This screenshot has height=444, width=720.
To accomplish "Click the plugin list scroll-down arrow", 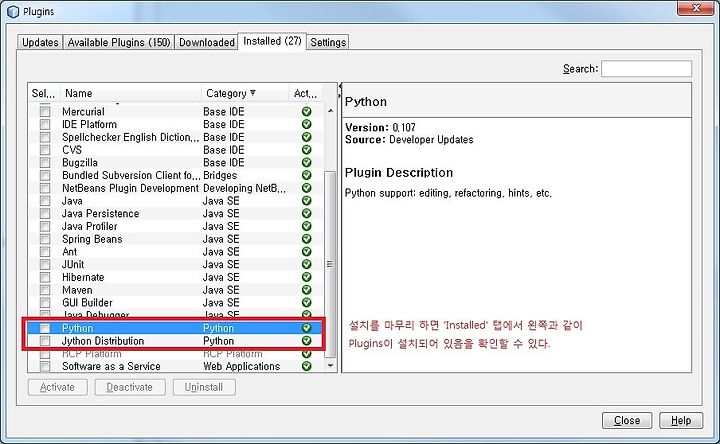I will coord(330,365).
